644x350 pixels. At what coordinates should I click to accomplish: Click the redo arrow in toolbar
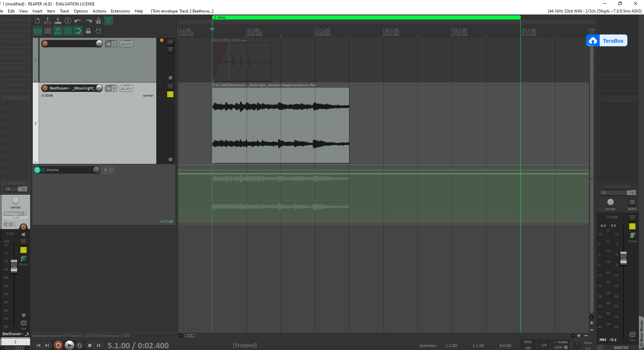[88, 21]
